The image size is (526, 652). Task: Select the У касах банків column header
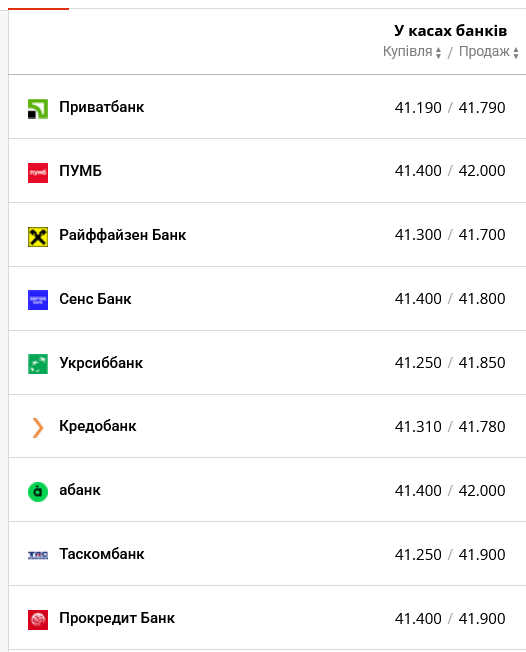click(x=450, y=30)
